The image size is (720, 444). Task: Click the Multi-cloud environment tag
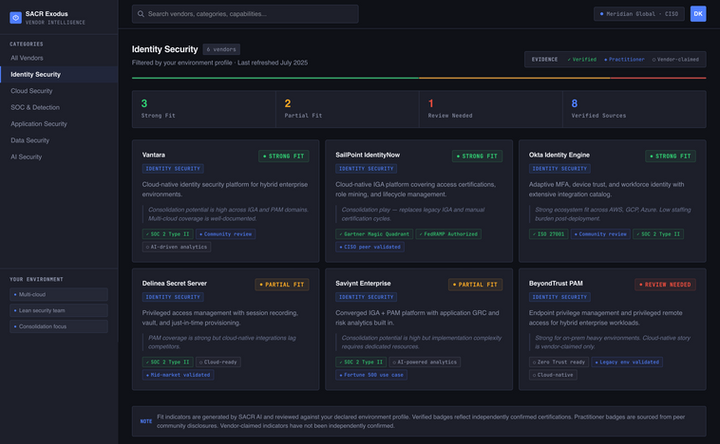(59, 294)
